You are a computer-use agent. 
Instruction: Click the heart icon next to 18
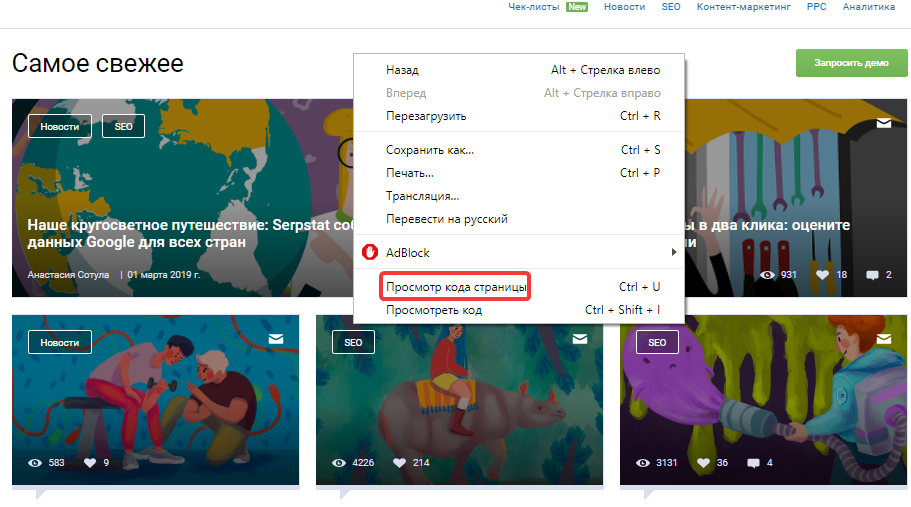(823, 275)
